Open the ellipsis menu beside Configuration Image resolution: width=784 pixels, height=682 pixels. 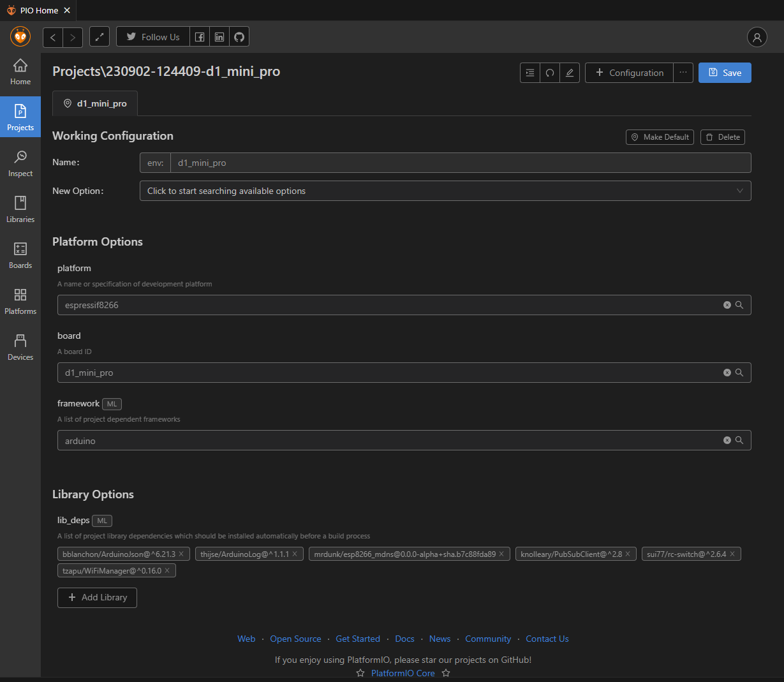click(683, 73)
